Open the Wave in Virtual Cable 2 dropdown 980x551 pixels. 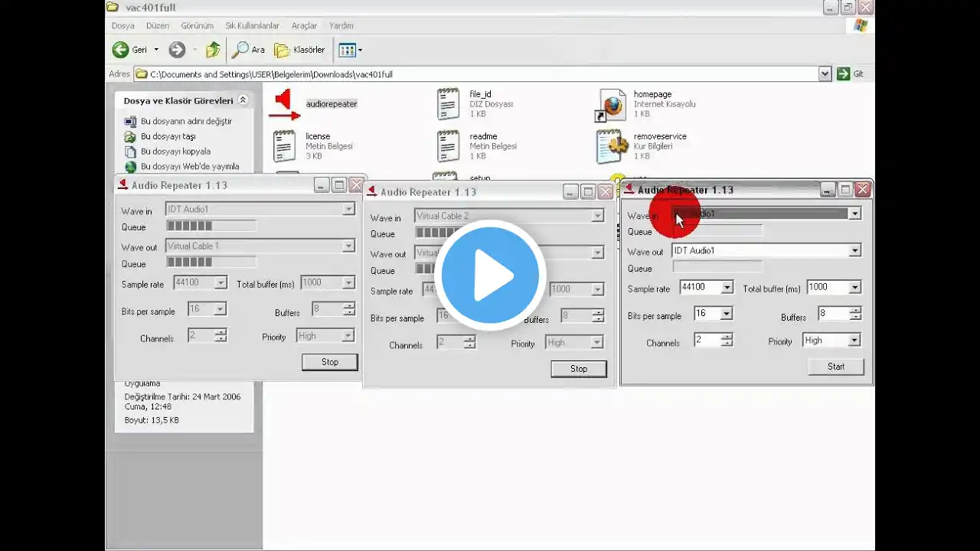pyautogui.click(x=597, y=216)
